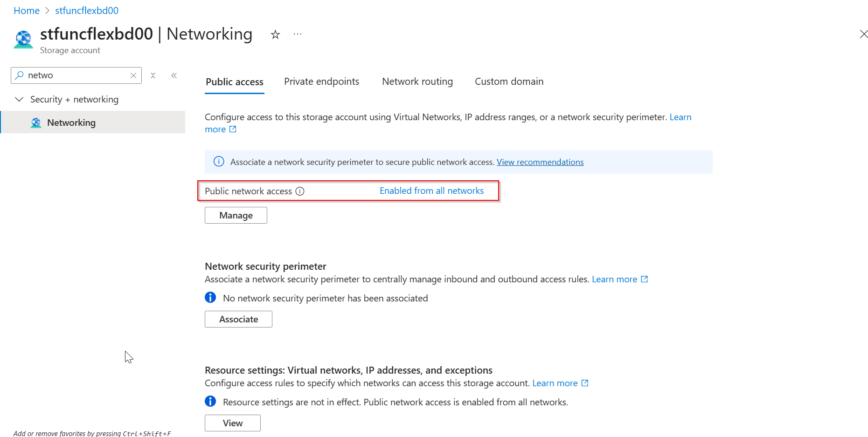The width and height of the screenshot is (868, 437).
Task: Clear the menu search box text
Action: click(133, 75)
